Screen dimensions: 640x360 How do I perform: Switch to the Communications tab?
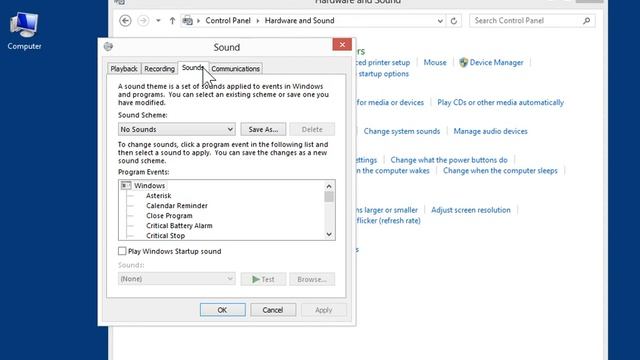pyautogui.click(x=236, y=69)
